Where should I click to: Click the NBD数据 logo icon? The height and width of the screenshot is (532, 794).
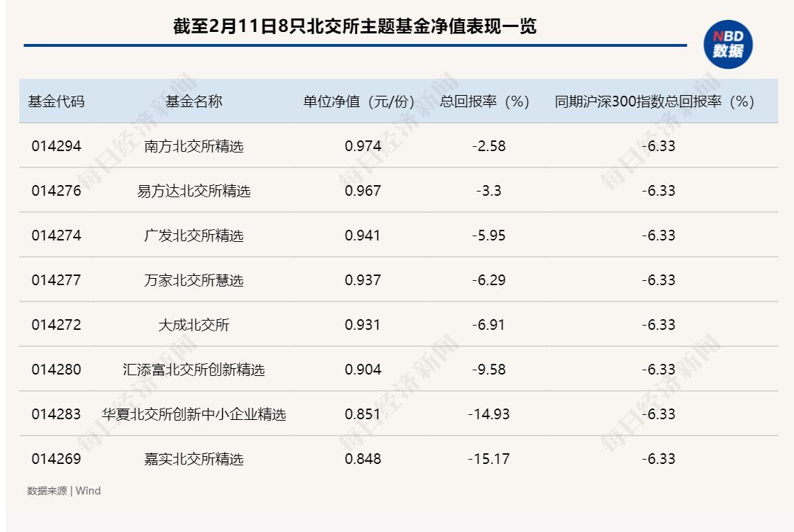coord(728,44)
